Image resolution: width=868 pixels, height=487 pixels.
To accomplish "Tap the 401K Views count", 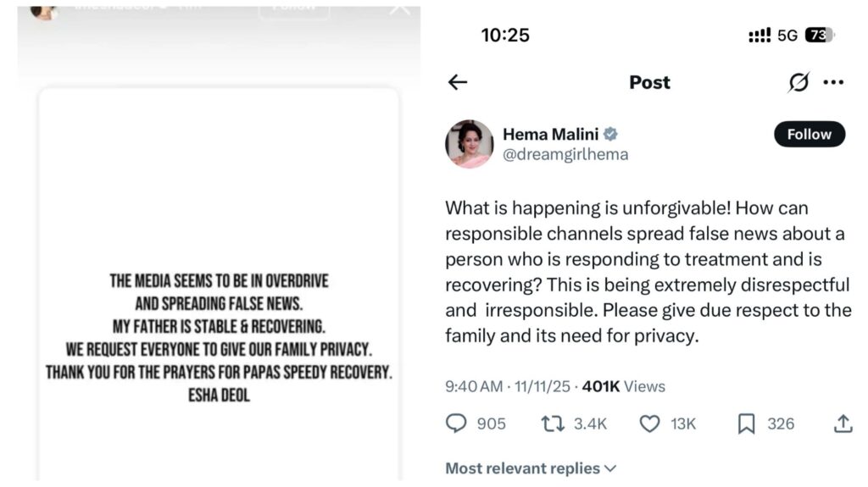I will coord(624,386).
